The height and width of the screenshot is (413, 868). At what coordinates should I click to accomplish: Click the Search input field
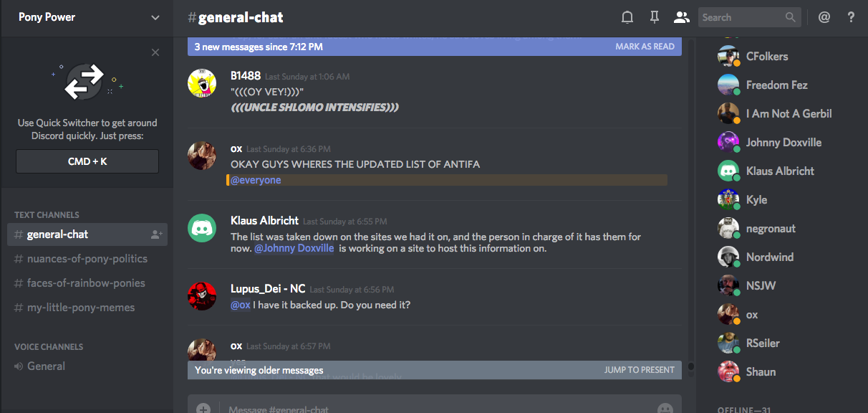(x=741, y=17)
